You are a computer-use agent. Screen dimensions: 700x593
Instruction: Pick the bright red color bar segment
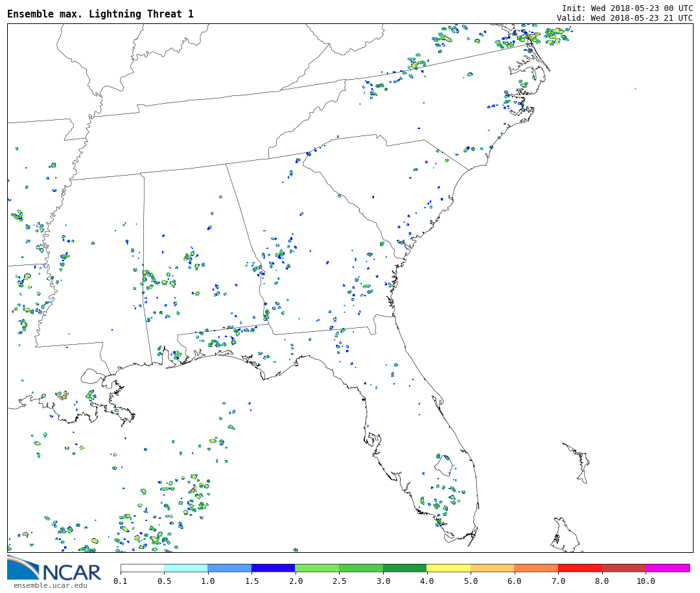579,568
